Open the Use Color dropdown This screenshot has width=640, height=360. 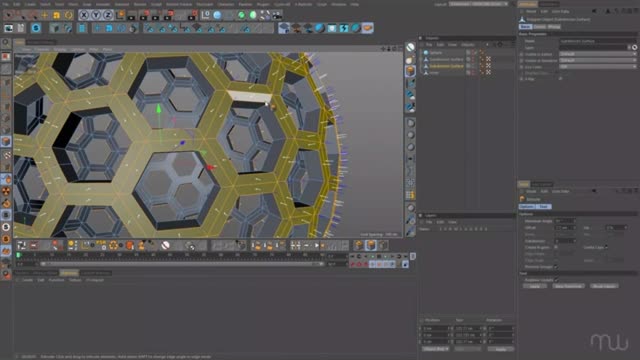click(x=598, y=67)
